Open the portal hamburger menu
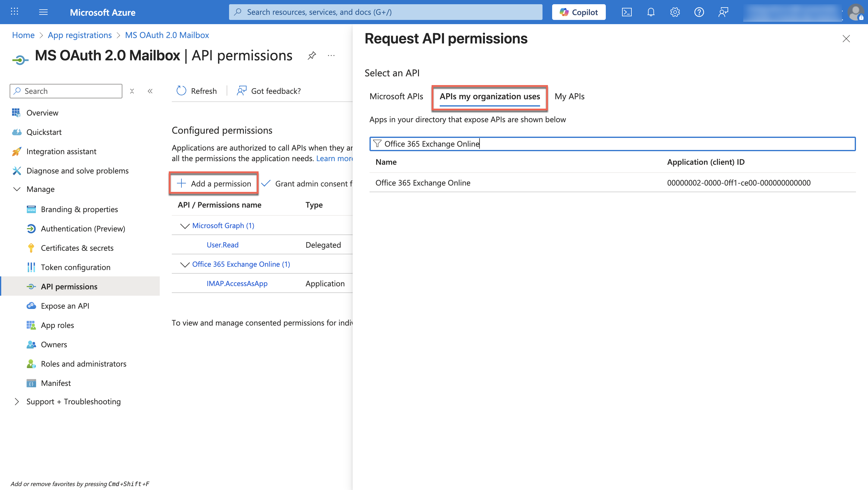 (x=43, y=12)
